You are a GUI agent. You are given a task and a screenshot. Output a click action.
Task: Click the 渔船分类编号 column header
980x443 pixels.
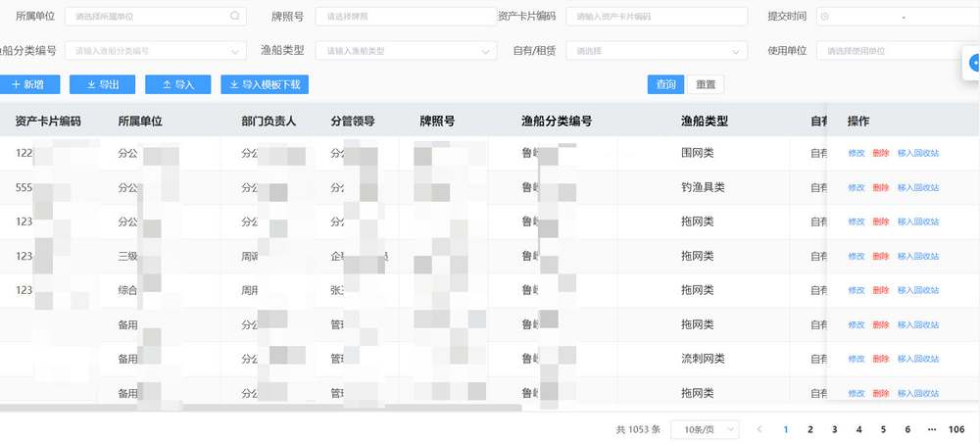[x=557, y=122]
